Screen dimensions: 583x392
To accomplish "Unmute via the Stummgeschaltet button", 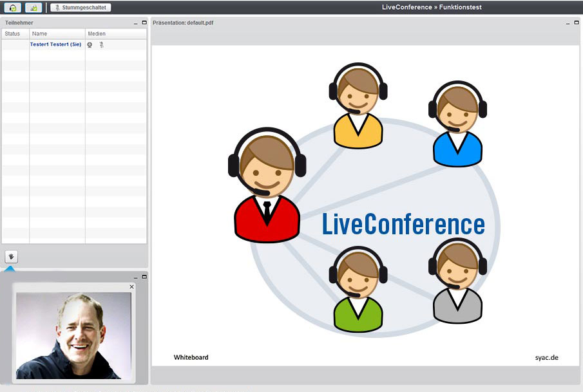I will (x=81, y=8).
